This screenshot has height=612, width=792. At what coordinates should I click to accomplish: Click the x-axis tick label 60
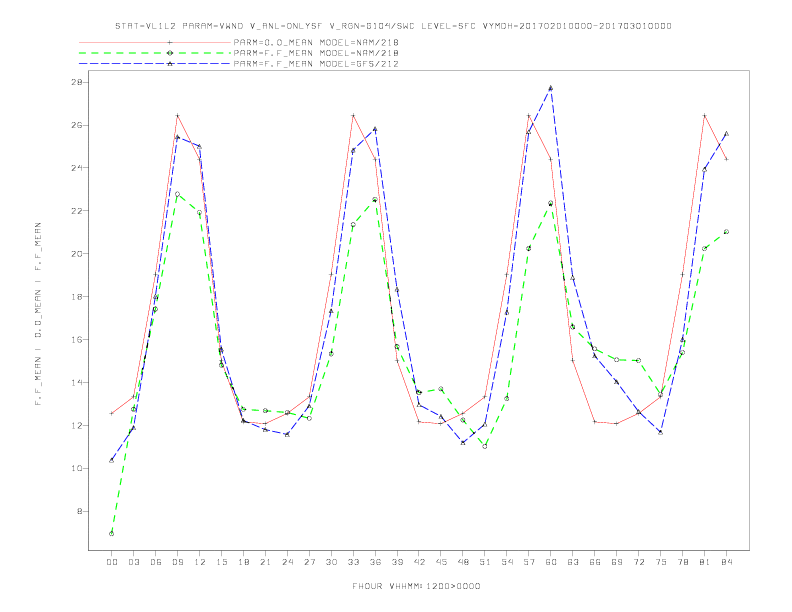pyautogui.click(x=551, y=562)
